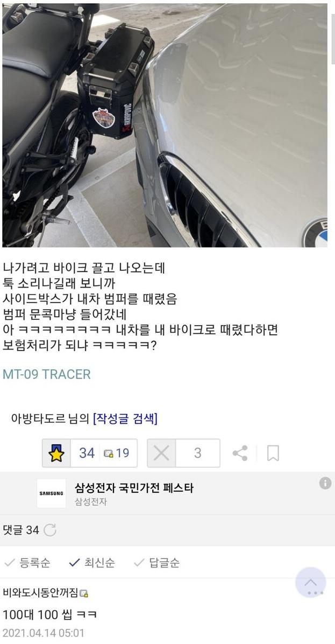Image resolution: width=335 pixels, height=644 pixels.
Task: Open the share icon
Action: 240,453
